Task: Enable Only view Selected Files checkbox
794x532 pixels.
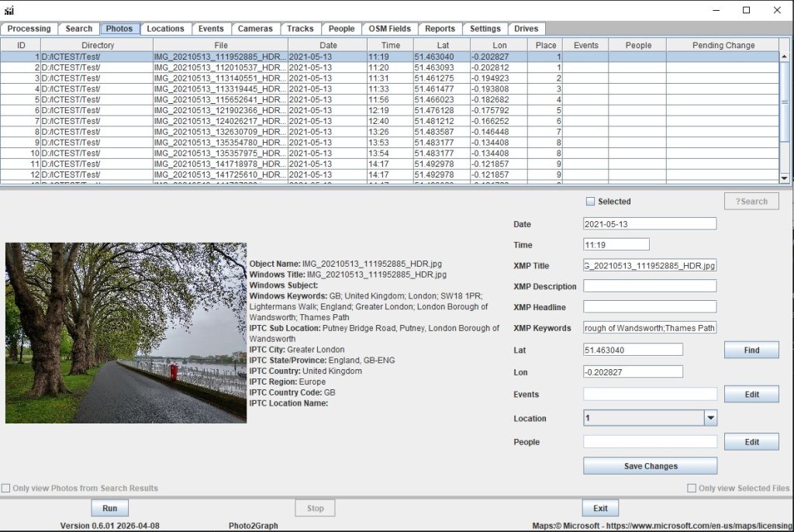Action: (x=692, y=489)
